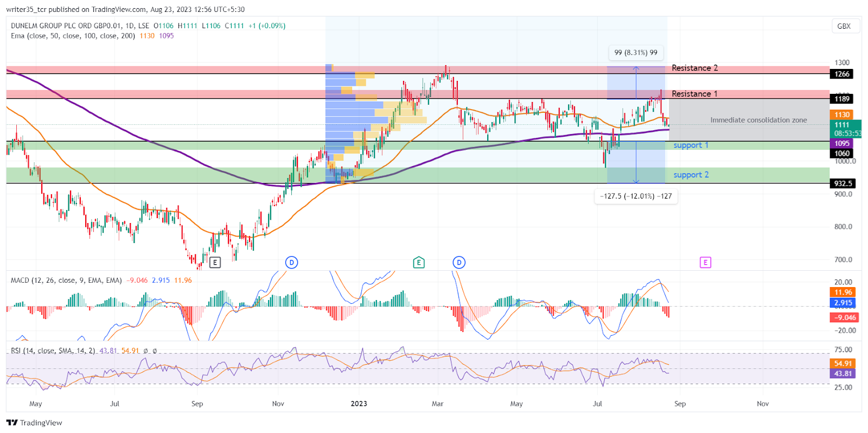
Task: Click the DUNELM GROUP PLC symbol title
Action: (80, 26)
